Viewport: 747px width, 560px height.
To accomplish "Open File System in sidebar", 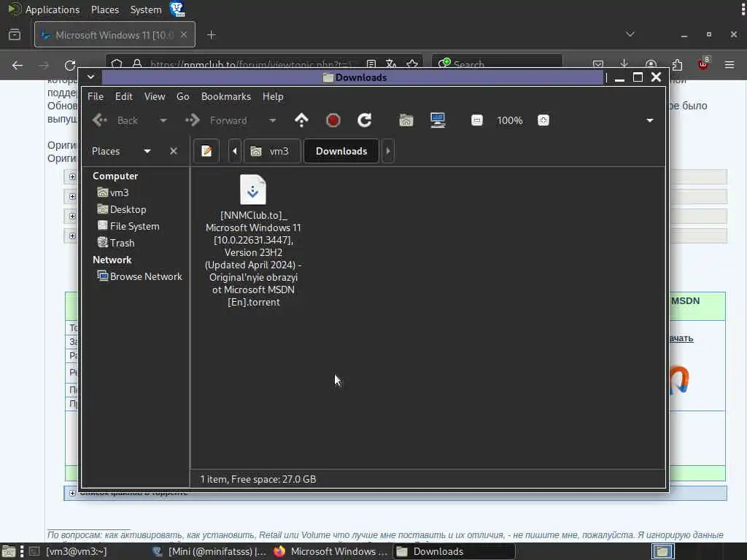I will pos(128,226).
